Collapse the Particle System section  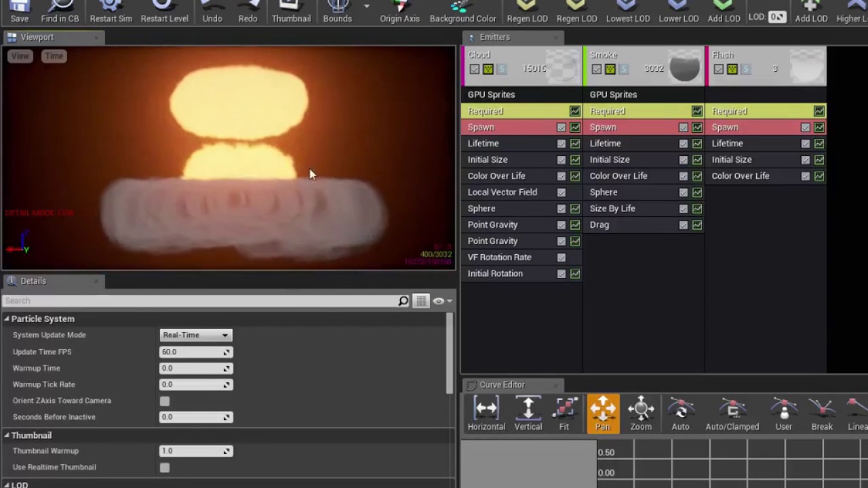pyautogui.click(x=7, y=319)
